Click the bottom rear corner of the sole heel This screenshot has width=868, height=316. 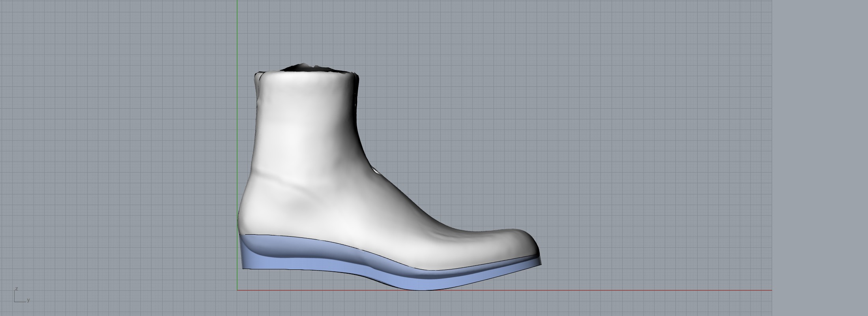(243, 269)
